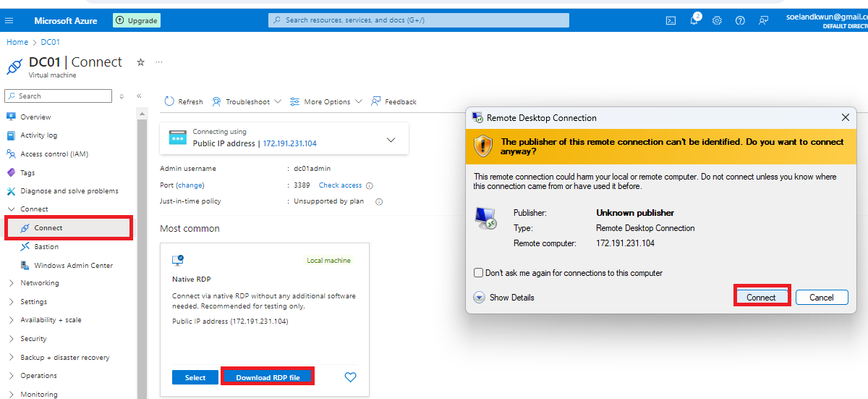Click the Tags icon in the sidebar
Image resolution: width=868 pixels, height=399 pixels.
point(11,173)
